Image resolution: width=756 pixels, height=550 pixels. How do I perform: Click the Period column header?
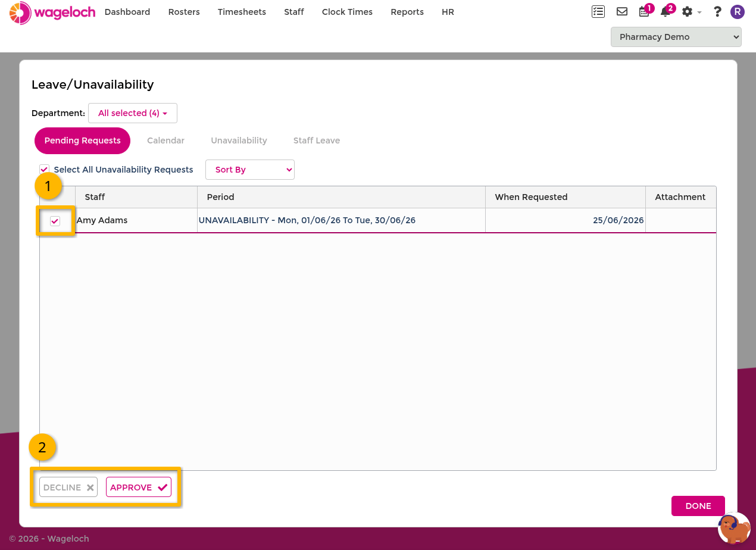tap(341, 197)
